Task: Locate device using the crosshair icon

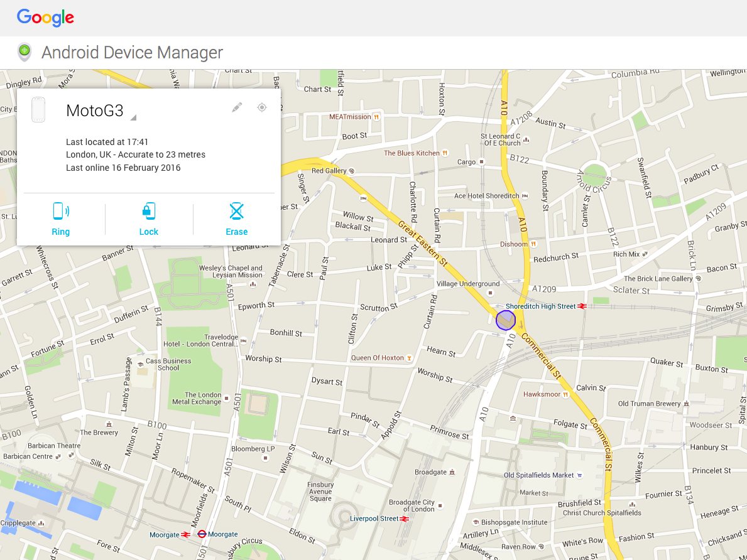Action: [x=262, y=107]
